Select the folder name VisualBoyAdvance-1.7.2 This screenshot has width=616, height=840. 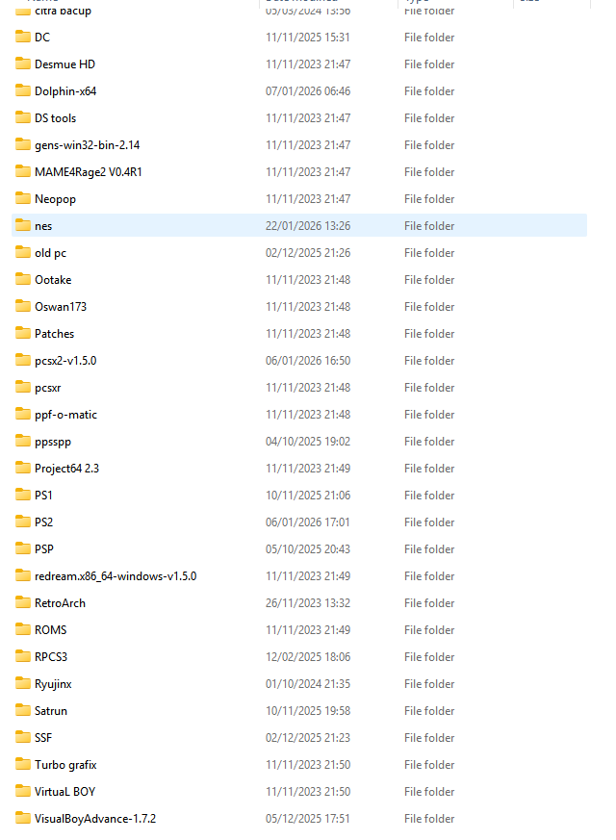pos(95,819)
